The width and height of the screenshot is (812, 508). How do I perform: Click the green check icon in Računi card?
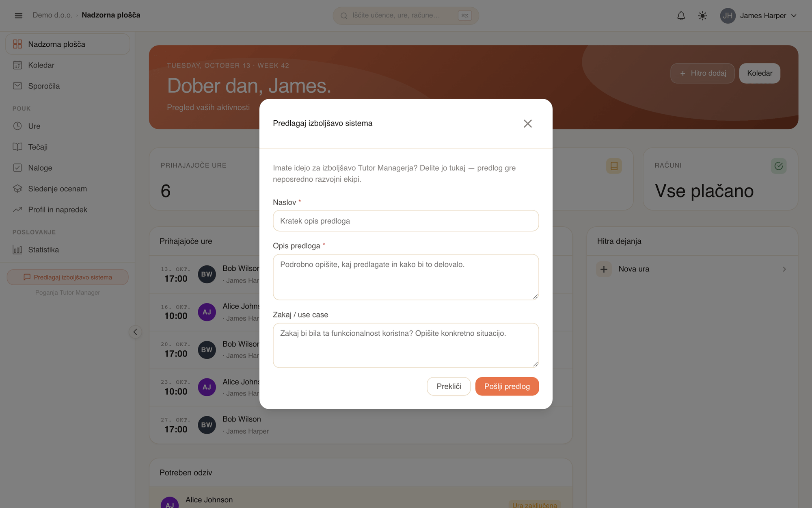click(778, 166)
